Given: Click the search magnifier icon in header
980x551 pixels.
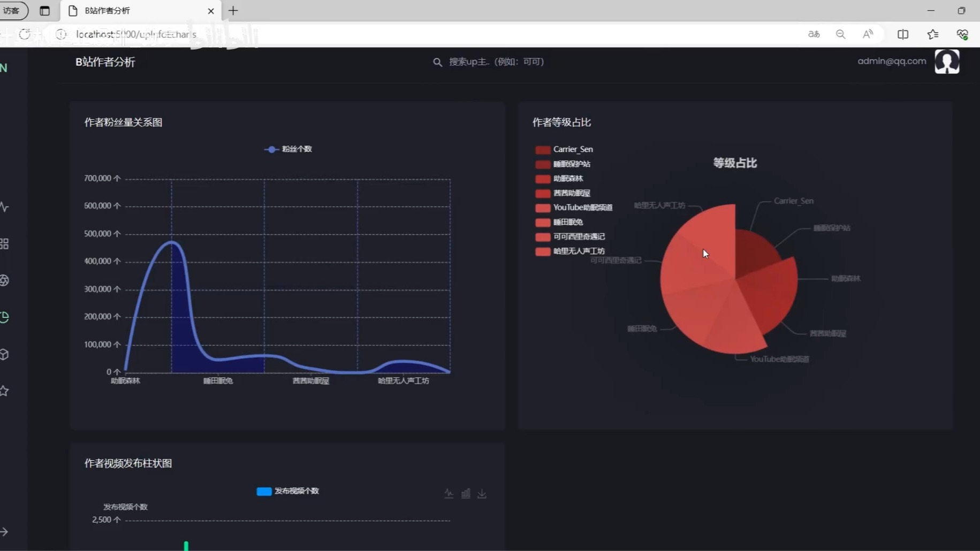Looking at the screenshot, I should click(x=437, y=62).
